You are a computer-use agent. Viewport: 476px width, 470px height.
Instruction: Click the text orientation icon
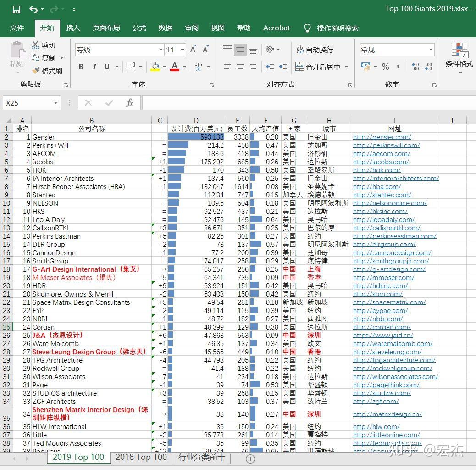tap(270, 50)
